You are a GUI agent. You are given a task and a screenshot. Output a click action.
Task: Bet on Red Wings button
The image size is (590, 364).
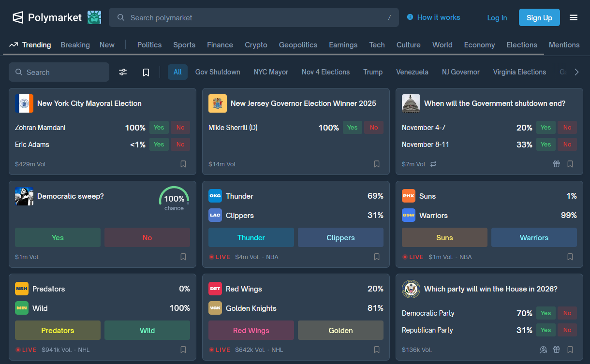pyautogui.click(x=251, y=330)
